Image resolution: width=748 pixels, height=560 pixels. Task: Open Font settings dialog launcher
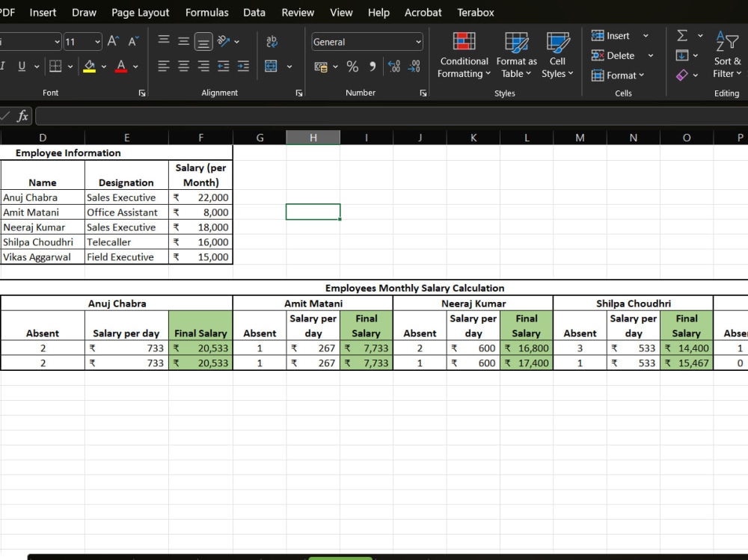point(142,93)
